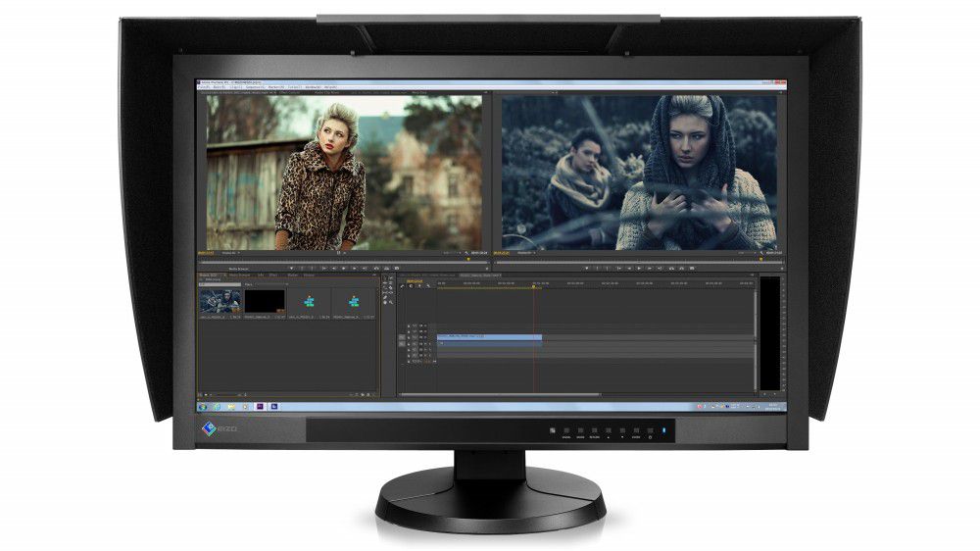Select the black video thumbnail in Project panel
This screenshot has height=551, width=980.
click(x=265, y=301)
